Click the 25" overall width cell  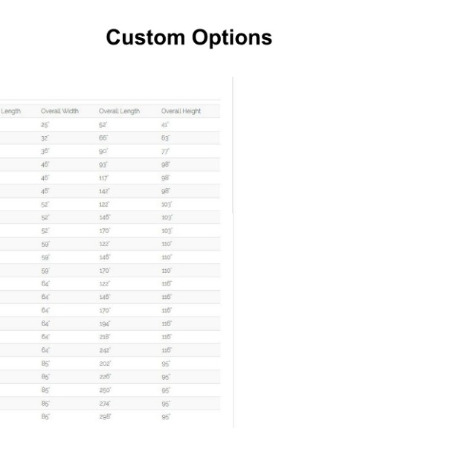(x=45, y=125)
